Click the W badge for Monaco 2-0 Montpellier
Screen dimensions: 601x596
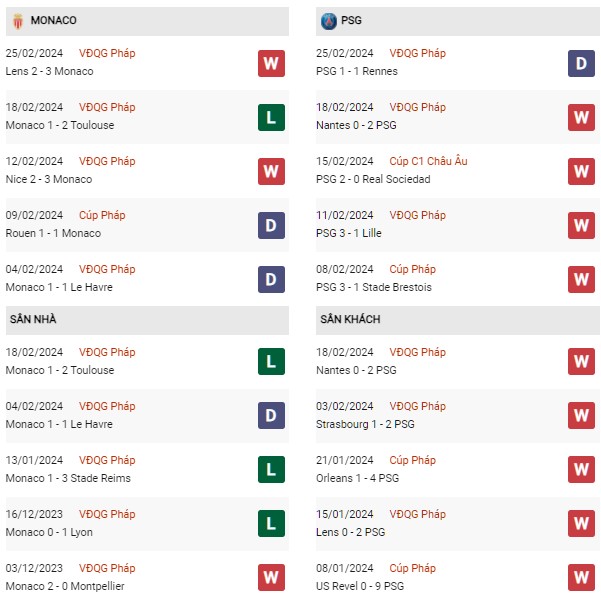coord(271,578)
